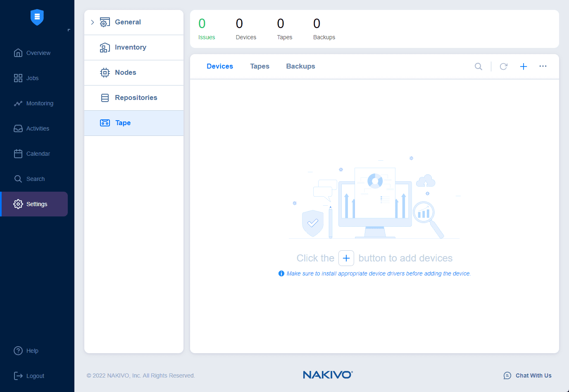Expand the General settings section
Image resolution: width=569 pixels, height=392 pixels.
93,22
